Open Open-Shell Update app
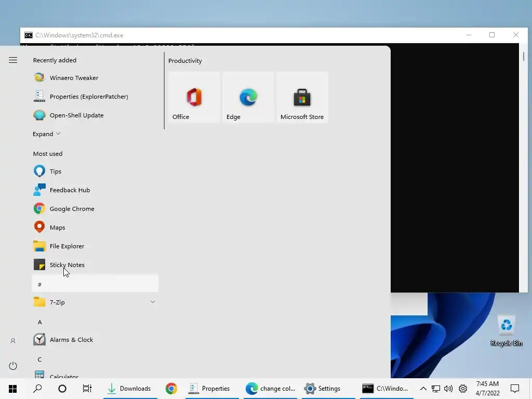This screenshot has height=399, width=532. (95, 115)
